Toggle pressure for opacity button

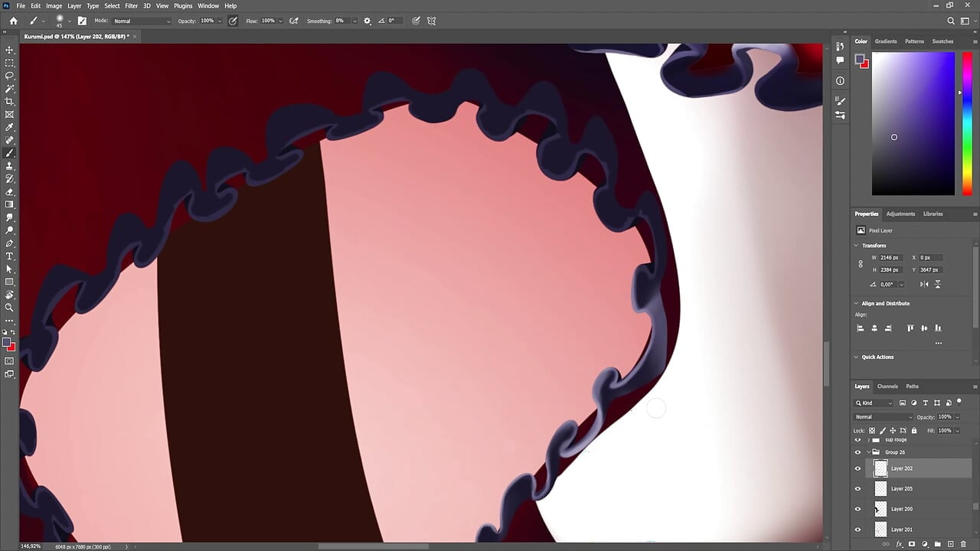coord(232,21)
